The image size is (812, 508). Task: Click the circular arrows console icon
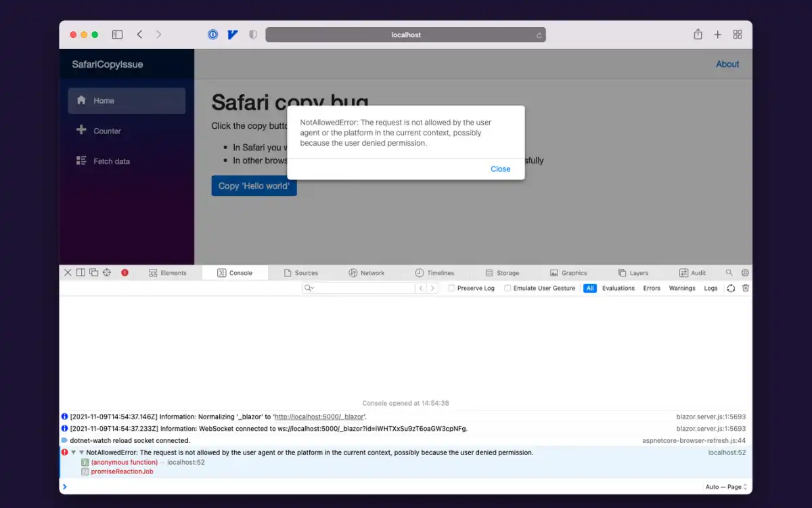(x=731, y=289)
